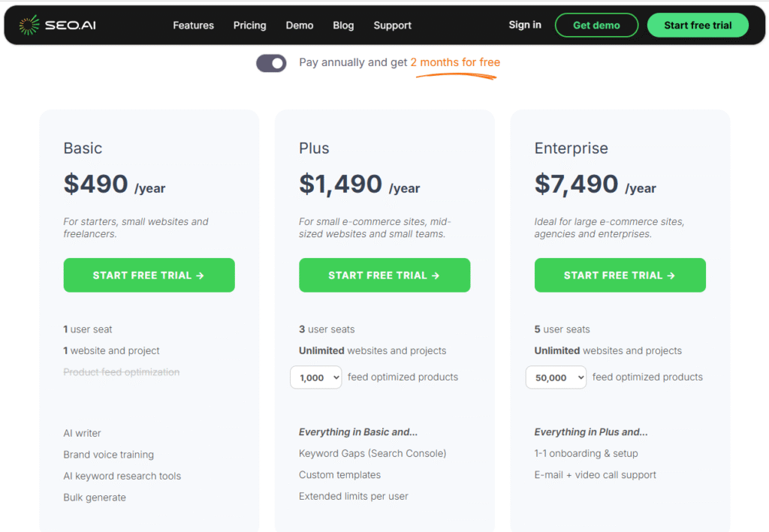Start free trial for Plus plan
The width and height of the screenshot is (769, 532).
coord(384,275)
